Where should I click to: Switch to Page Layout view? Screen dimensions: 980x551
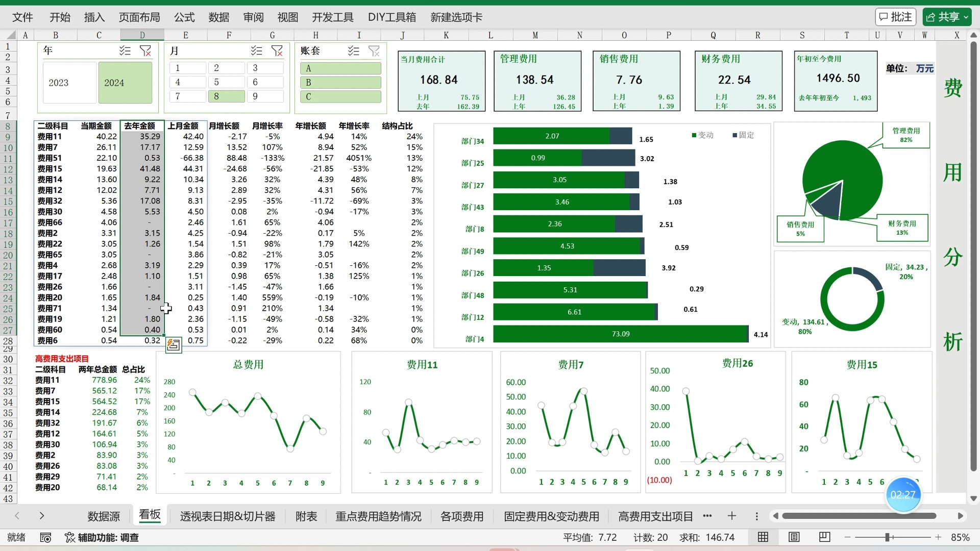(x=794, y=537)
